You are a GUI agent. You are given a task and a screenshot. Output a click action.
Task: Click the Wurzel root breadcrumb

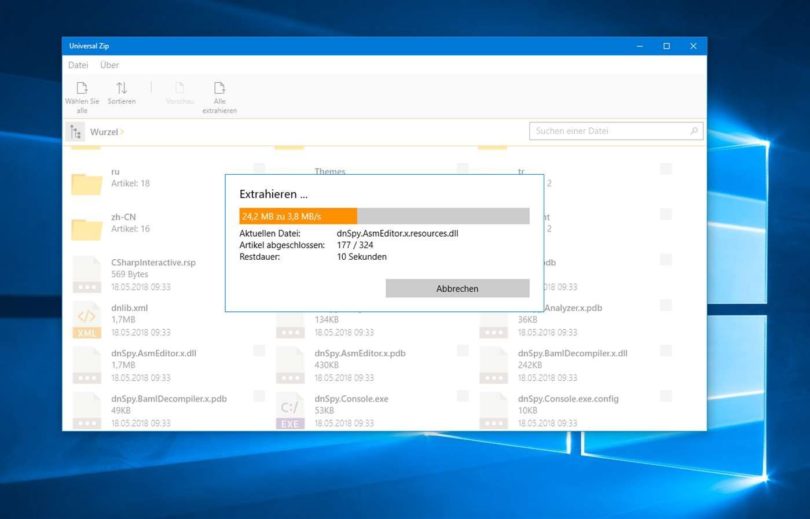click(104, 132)
